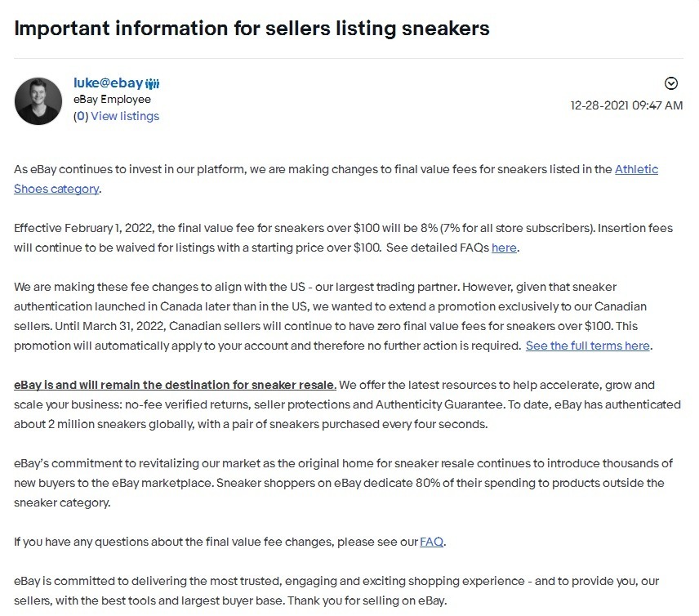The image size is (699, 616).
Task: Click the bold underlined sneaker resale destination sentence
Action: pos(175,385)
